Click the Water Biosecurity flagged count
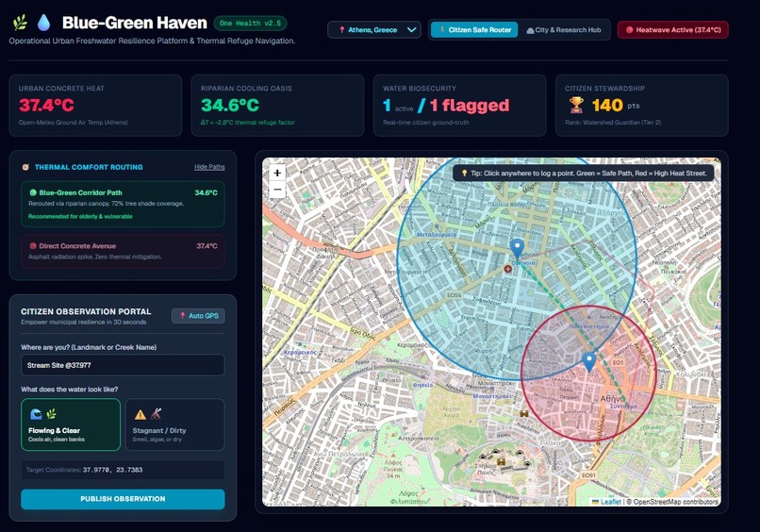 tap(470, 106)
